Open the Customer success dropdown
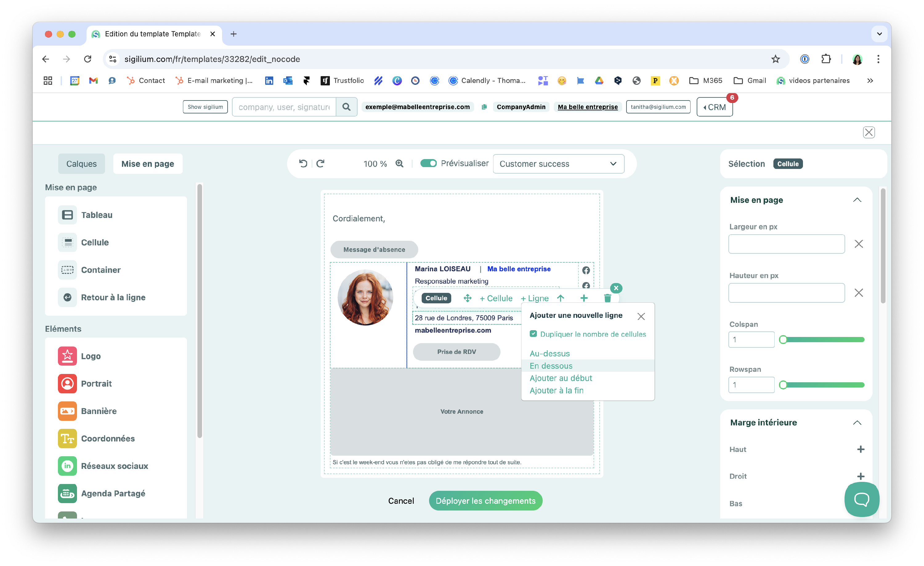The height and width of the screenshot is (566, 924). tap(558, 164)
